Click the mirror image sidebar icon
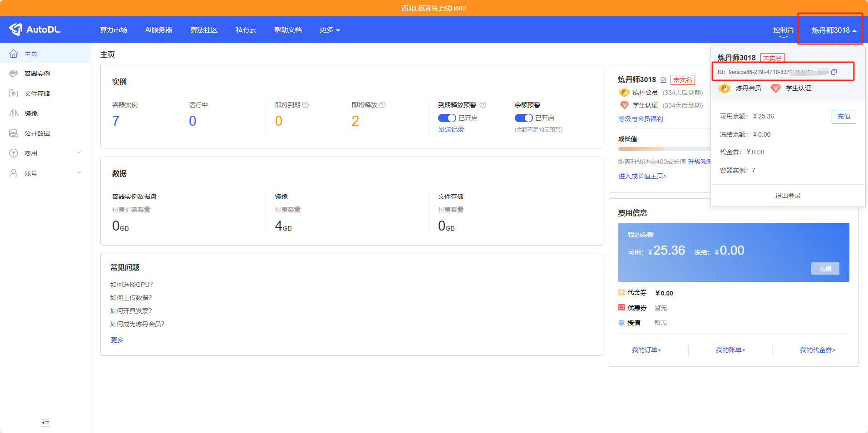Image resolution: width=868 pixels, height=433 pixels. tap(14, 113)
